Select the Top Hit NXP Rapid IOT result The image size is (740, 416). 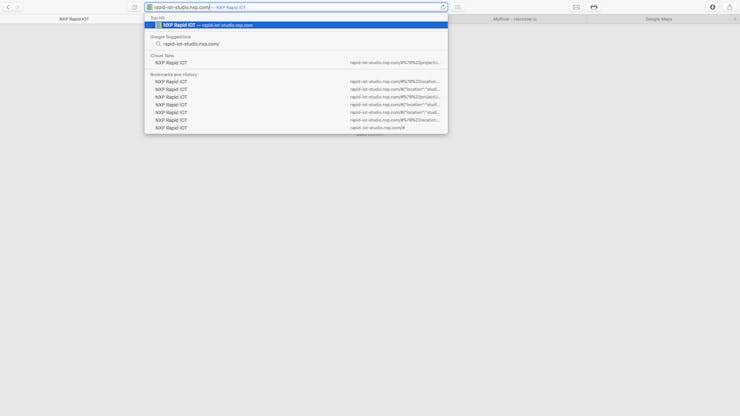point(296,25)
